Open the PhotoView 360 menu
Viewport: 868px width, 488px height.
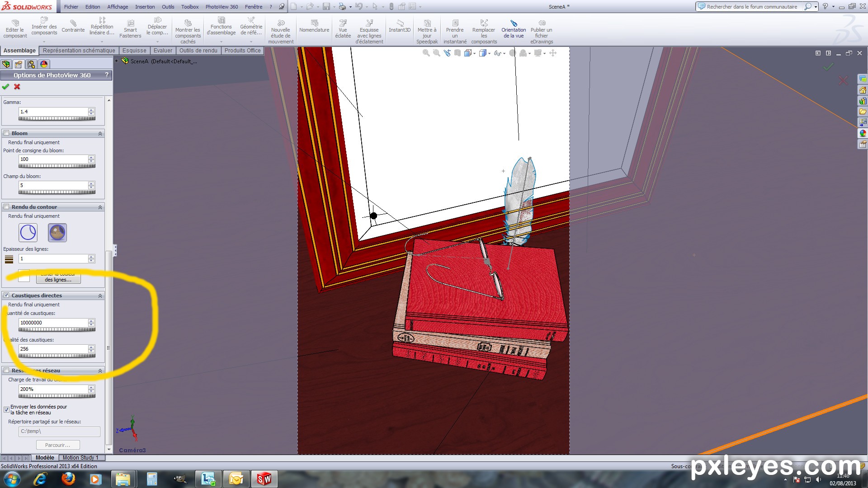222,7
